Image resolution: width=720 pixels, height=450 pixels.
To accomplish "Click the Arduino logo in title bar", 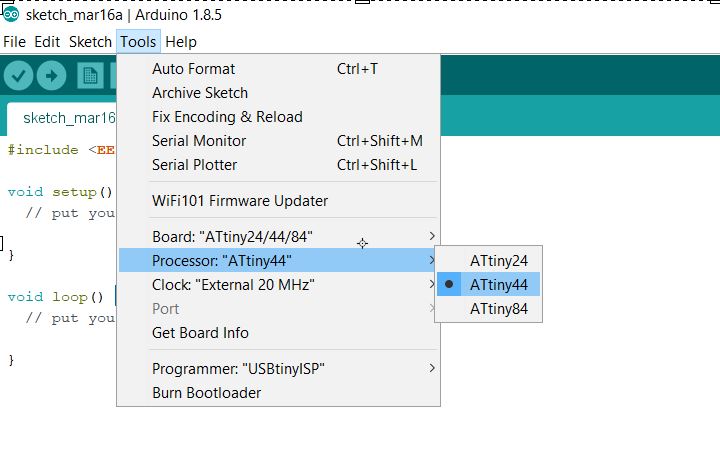I will coord(12,15).
